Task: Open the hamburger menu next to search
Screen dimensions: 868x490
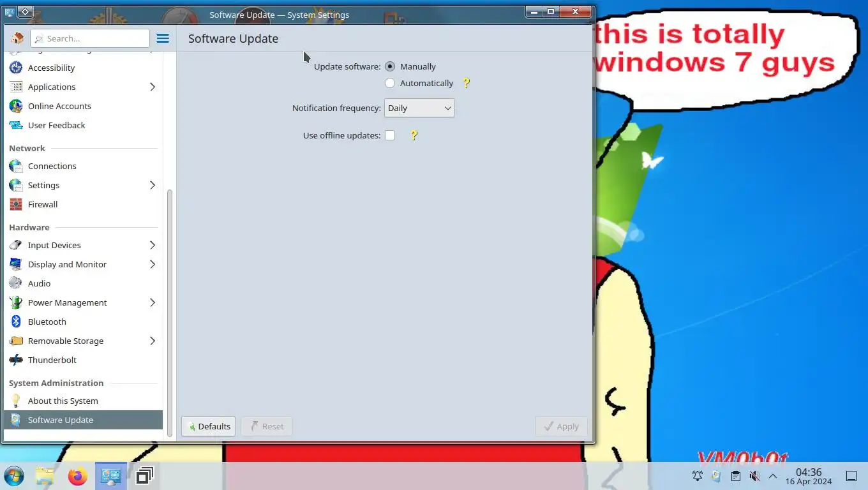Action: click(163, 38)
